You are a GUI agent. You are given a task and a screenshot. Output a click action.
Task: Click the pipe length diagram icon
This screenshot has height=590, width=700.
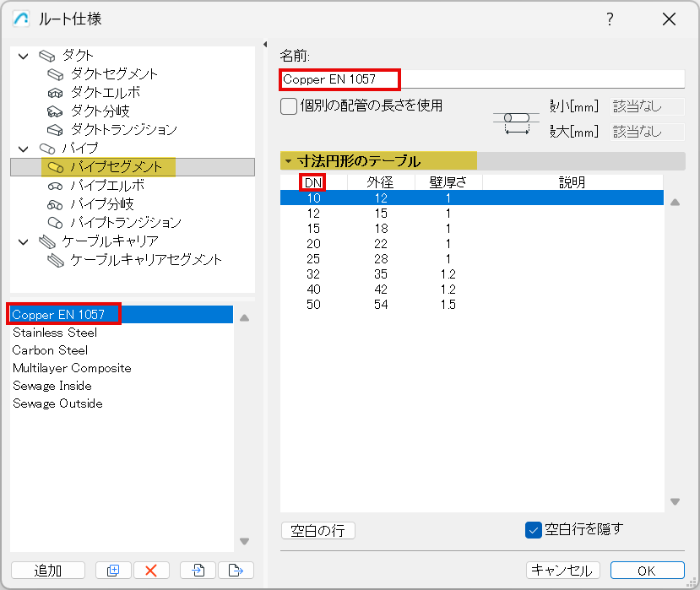pos(516,122)
